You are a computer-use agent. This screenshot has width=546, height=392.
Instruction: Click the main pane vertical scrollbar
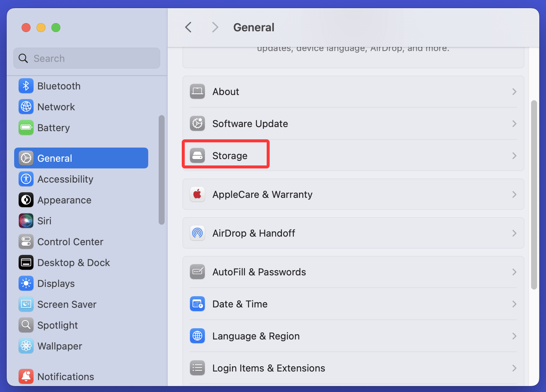tap(534, 195)
